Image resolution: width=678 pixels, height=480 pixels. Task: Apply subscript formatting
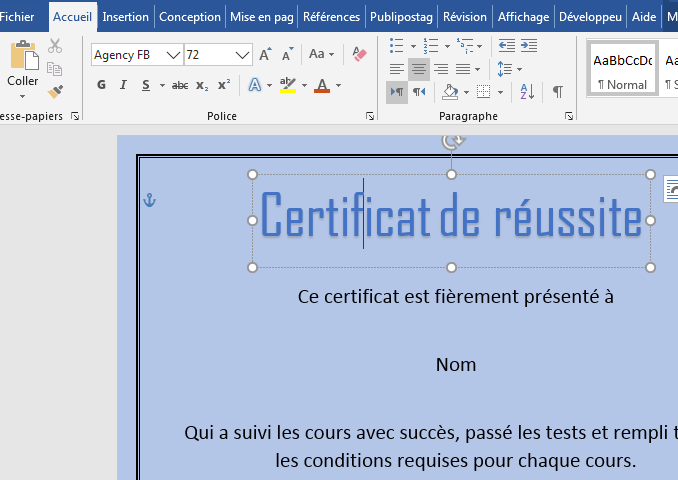pos(202,85)
